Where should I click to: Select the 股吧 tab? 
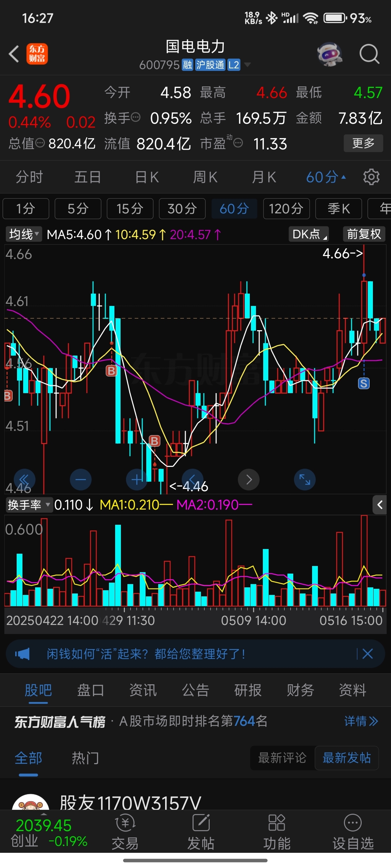[x=38, y=690]
